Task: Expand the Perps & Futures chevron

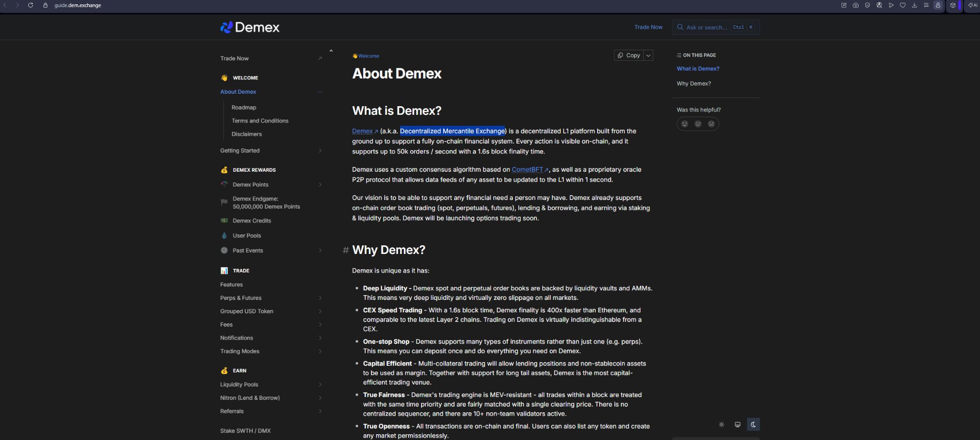Action: (320, 298)
